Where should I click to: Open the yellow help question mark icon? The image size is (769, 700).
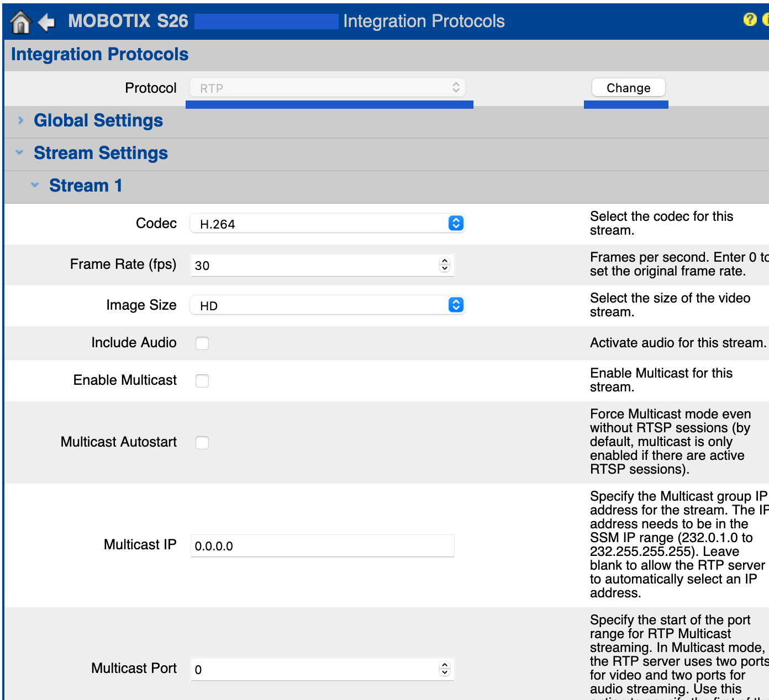(750, 20)
